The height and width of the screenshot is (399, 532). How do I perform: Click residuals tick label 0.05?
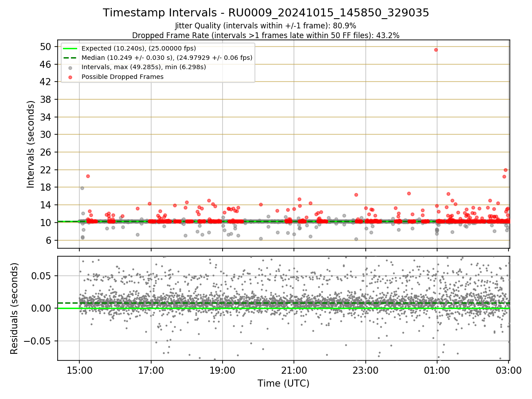coord(42,275)
